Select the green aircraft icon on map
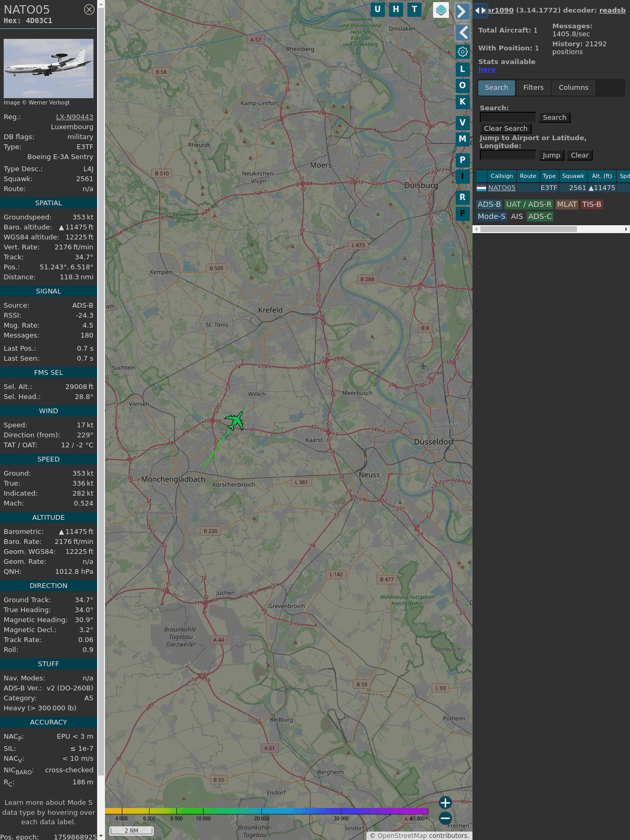This screenshot has height=840, width=630. [x=235, y=421]
